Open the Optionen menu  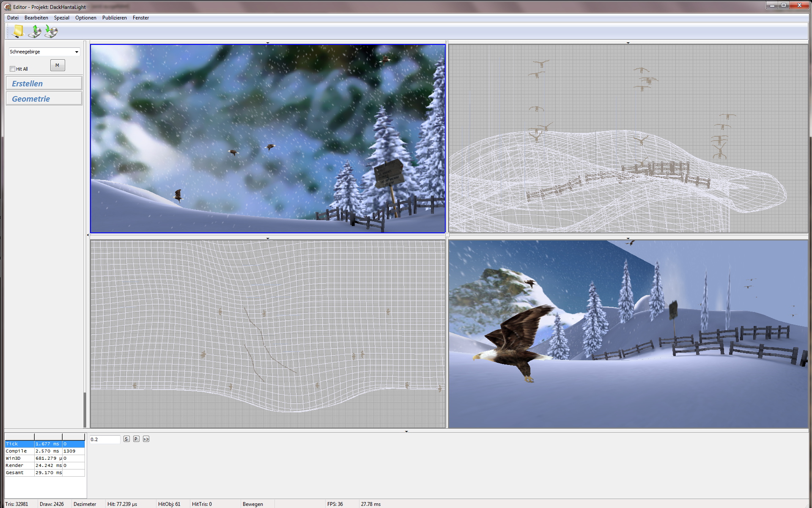point(85,18)
